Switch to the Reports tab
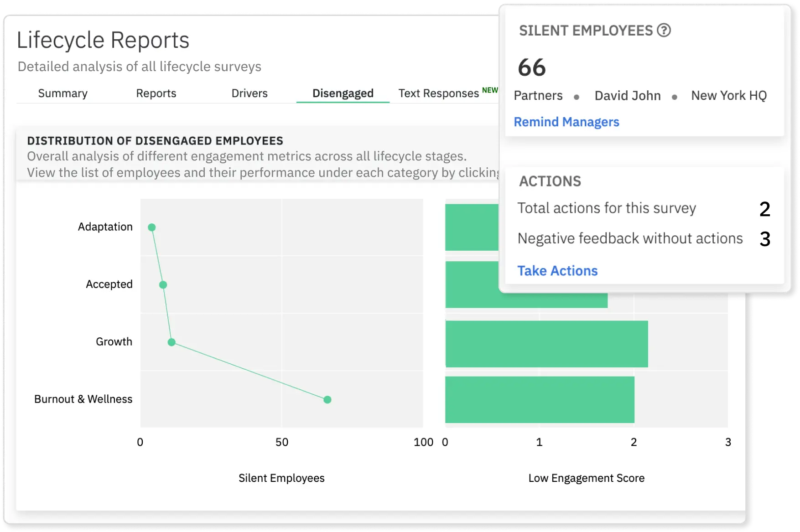This screenshot has height=532, width=800. [156, 93]
